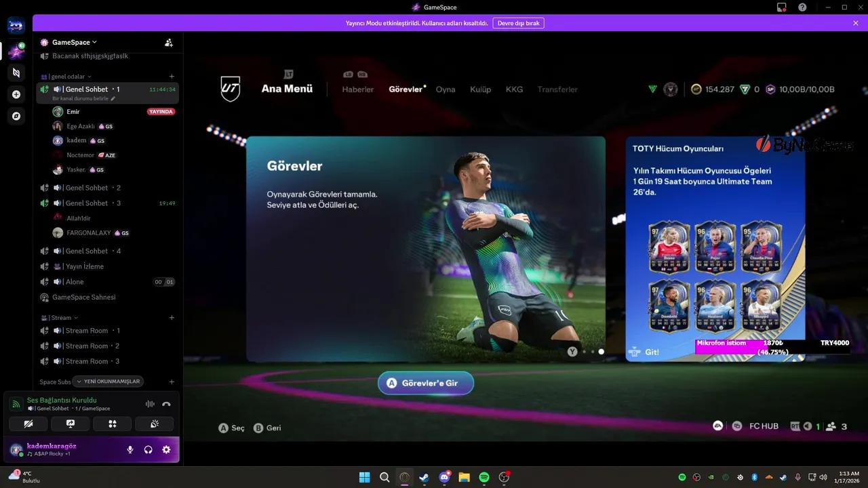Toggle Bluetooth icon in system tray

(754, 477)
